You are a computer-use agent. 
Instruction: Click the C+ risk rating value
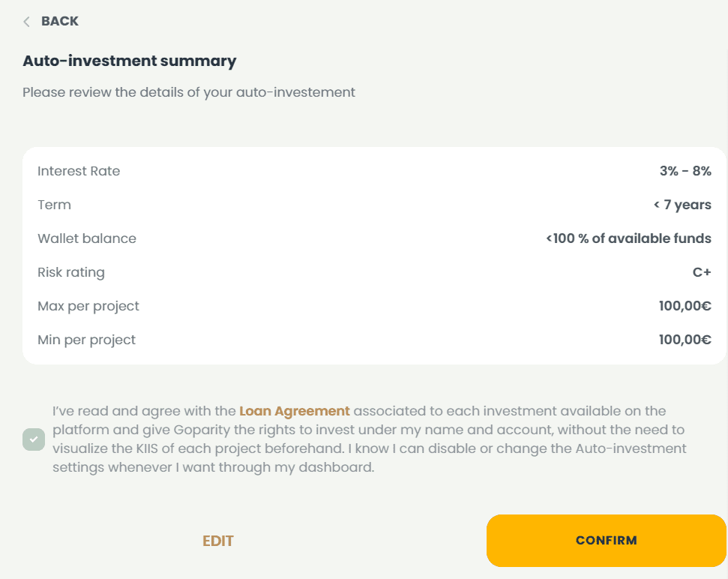[702, 272]
